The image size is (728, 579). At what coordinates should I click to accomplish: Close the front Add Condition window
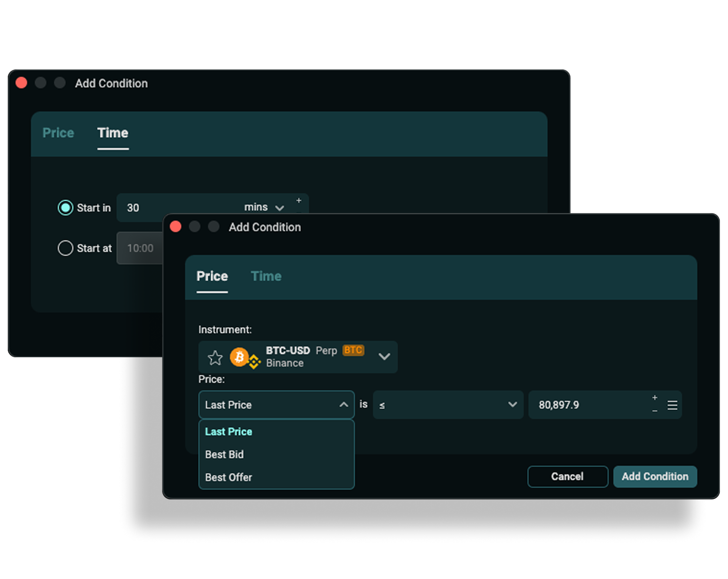click(176, 227)
